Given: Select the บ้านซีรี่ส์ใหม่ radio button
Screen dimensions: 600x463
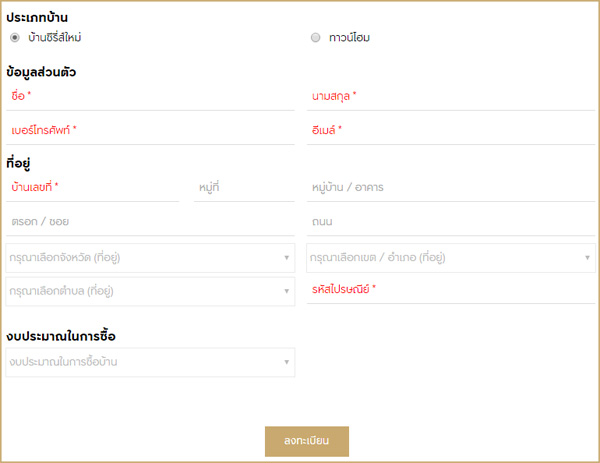Looking at the screenshot, I should pyautogui.click(x=15, y=38).
